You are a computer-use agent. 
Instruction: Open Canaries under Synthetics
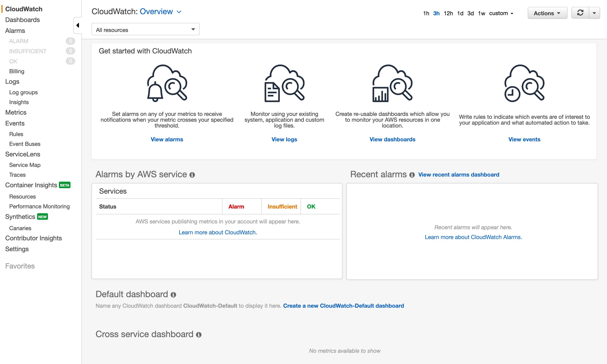point(20,228)
